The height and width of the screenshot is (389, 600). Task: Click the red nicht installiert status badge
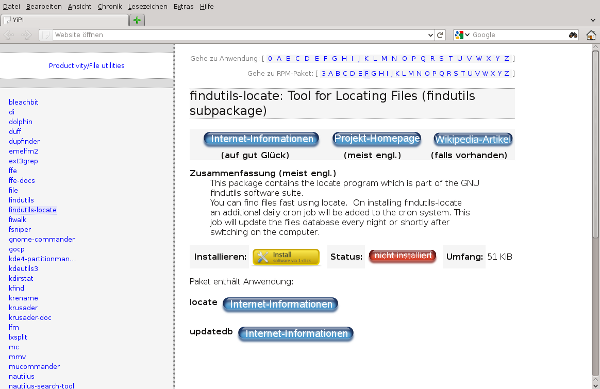403,256
